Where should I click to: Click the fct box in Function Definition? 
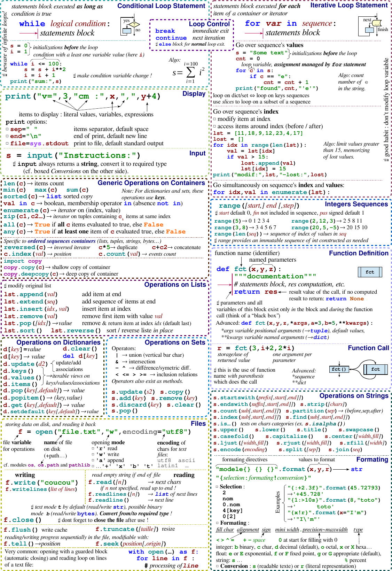click(370, 272)
